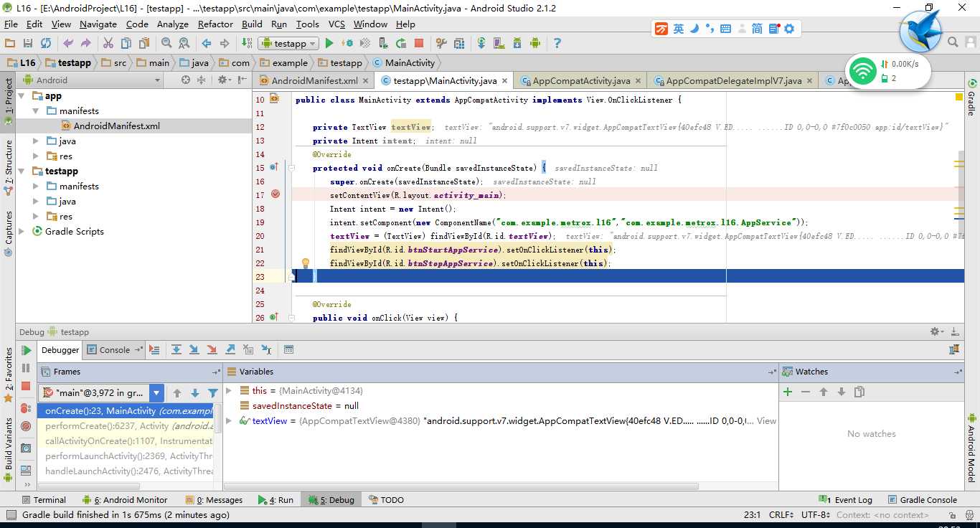Collapse the app module tree node
Image resolution: width=980 pixels, height=528 pixels.
pyautogui.click(x=22, y=96)
